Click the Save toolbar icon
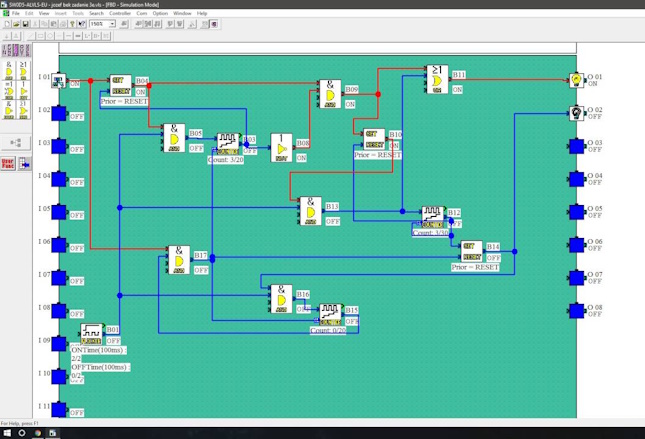Screen dimensions: 645x439 click(25, 24)
